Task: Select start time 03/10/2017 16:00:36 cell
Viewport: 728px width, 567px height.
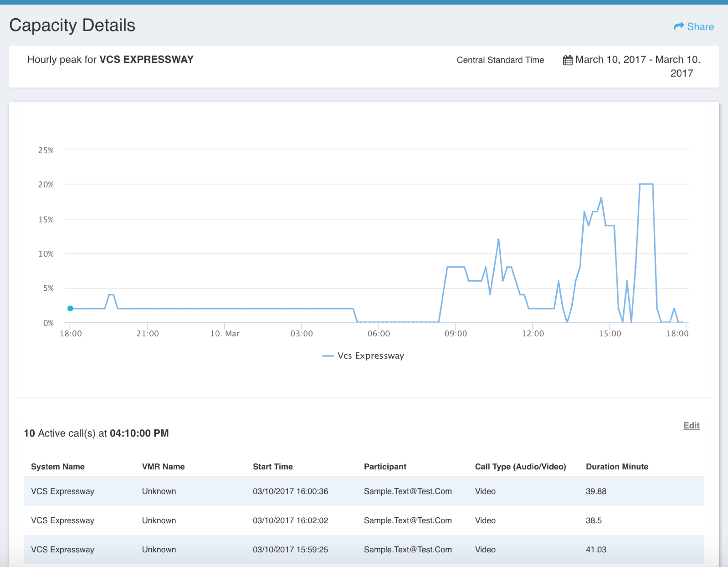Action: (290, 491)
